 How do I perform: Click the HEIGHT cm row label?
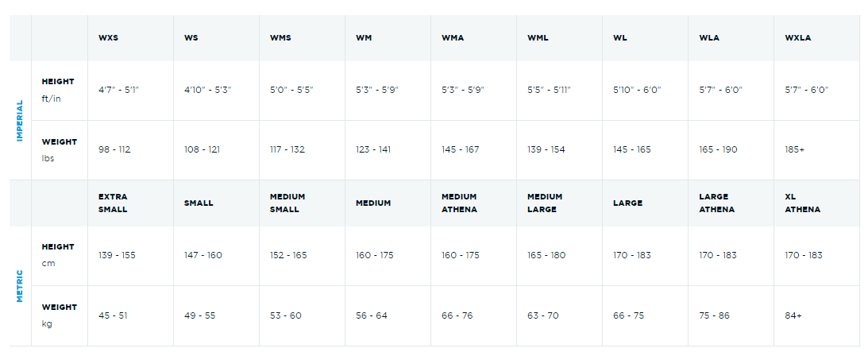point(59,255)
